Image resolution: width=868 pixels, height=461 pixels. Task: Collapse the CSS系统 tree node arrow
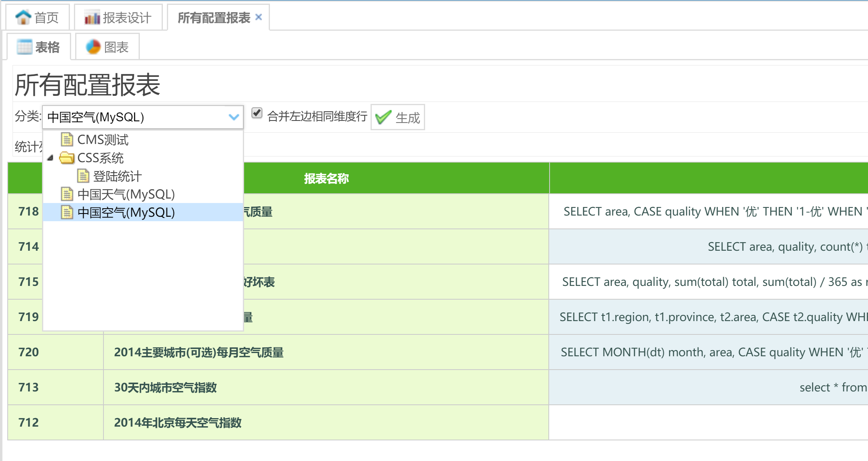pos(50,158)
